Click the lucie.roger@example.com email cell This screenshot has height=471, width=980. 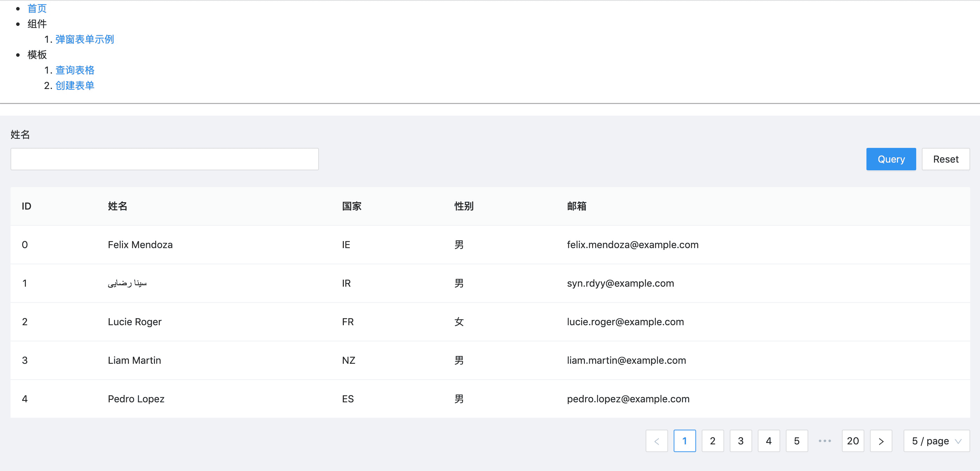click(x=625, y=322)
